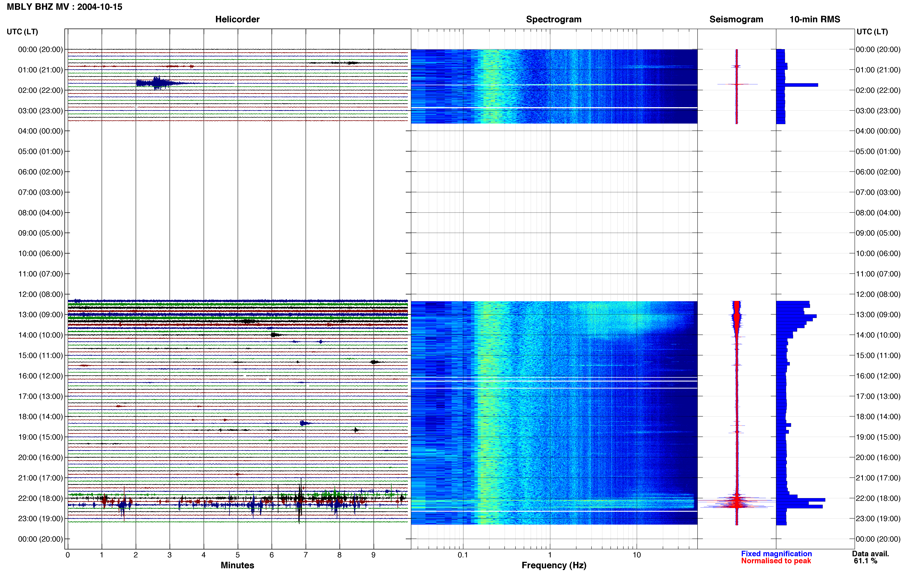Click the title 'MBLY BHZ MV : 2004-10-15'
Viewport: 924px width, 578px height.
pos(65,7)
